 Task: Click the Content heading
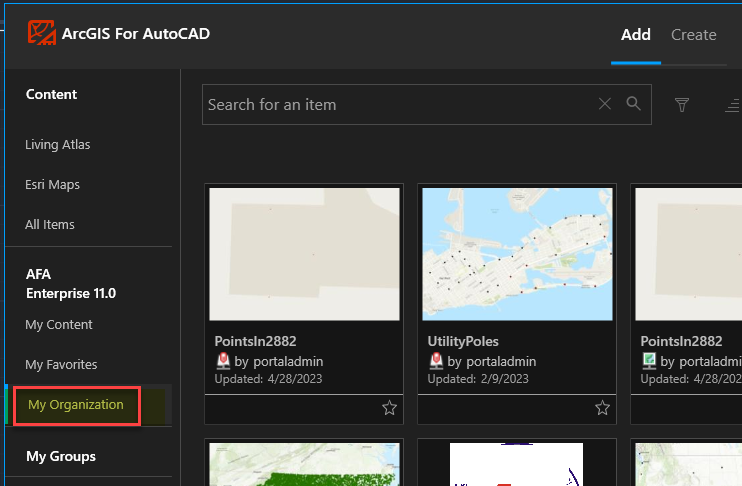pos(51,94)
